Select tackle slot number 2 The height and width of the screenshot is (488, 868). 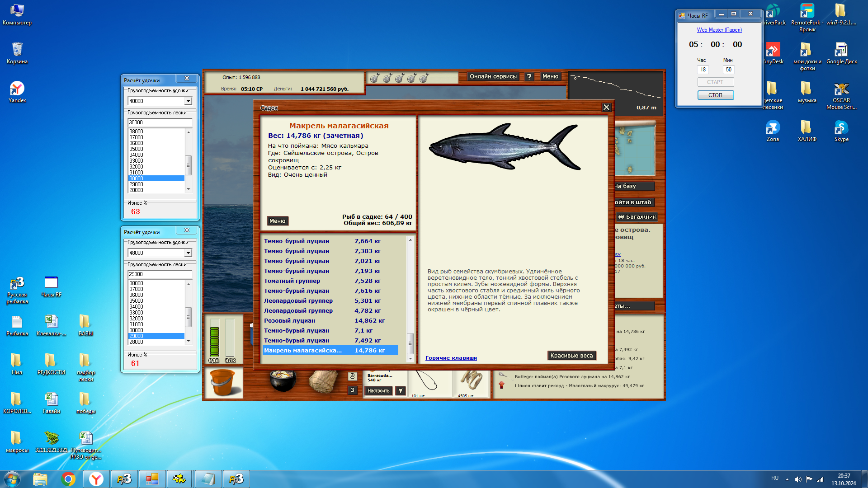[353, 376]
